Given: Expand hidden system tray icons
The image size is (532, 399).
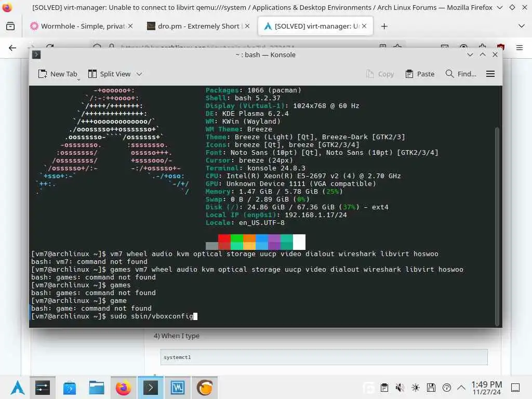Looking at the screenshot, I should [x=461, y=388].
